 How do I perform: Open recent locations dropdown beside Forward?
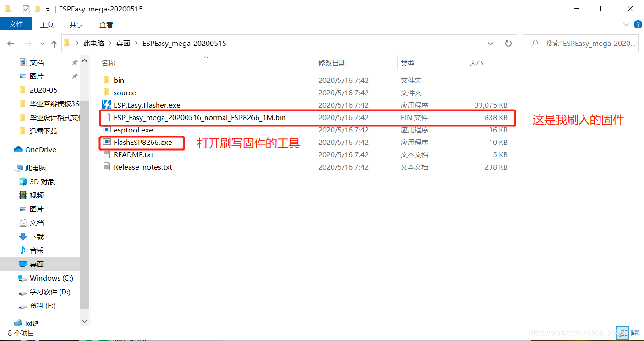coord(42,44)
